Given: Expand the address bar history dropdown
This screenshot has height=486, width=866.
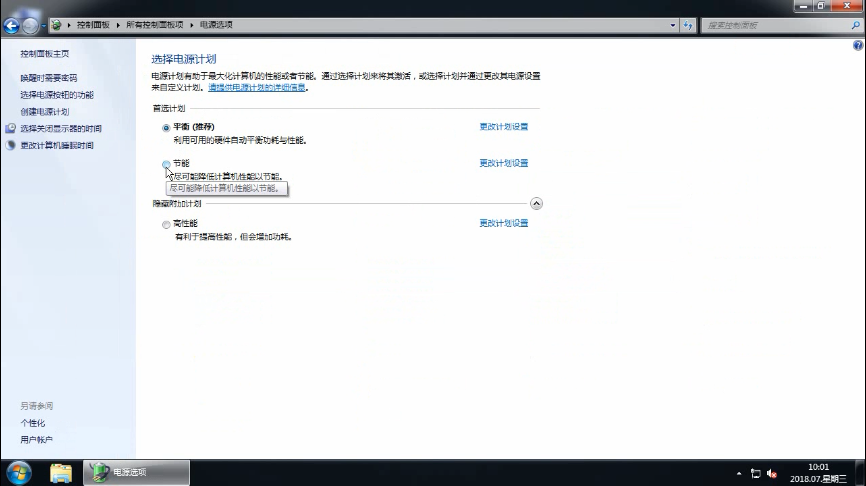Looking at the screenshot, I should coord(672,25).
